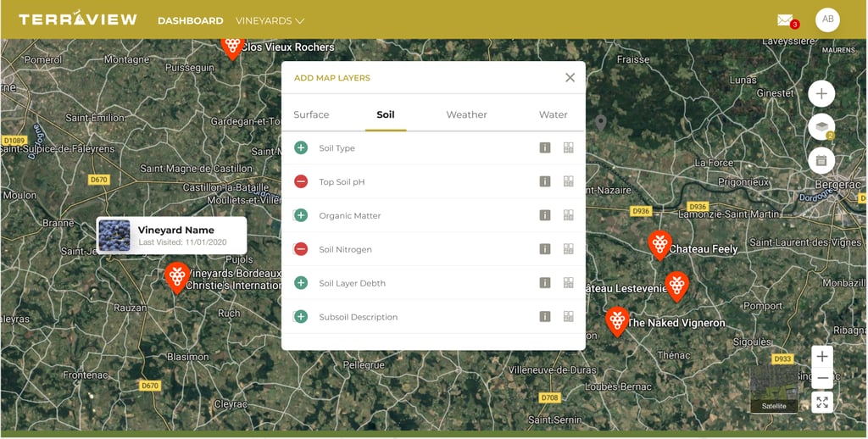The width and height of the screenshot is (868, 439).
Task: Open the Dashboard nav item
Action: [191, 21]
